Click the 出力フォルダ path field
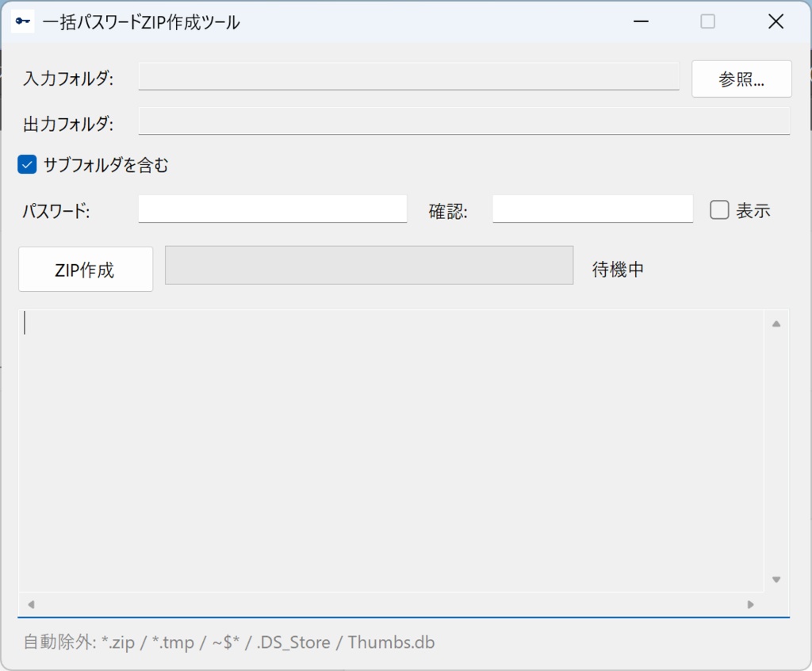 point(464,121)
